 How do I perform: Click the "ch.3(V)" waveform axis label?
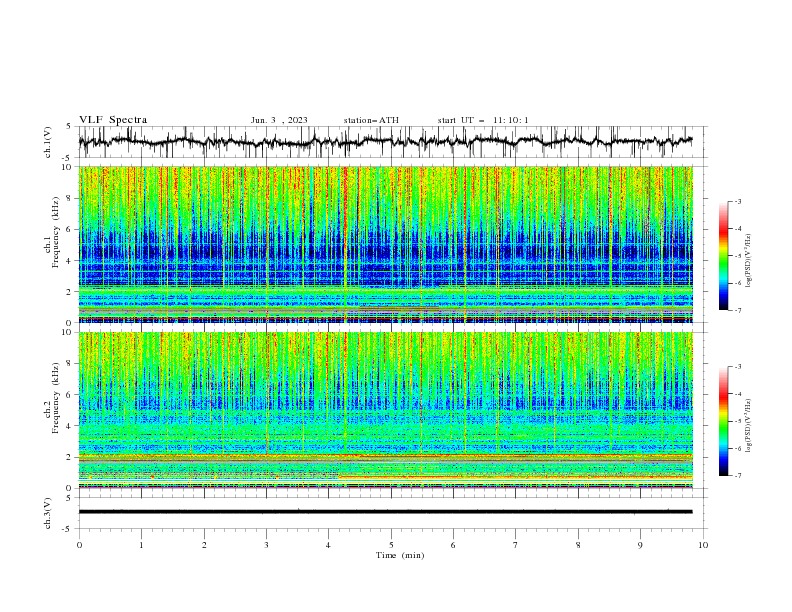(x=48, y=513)
